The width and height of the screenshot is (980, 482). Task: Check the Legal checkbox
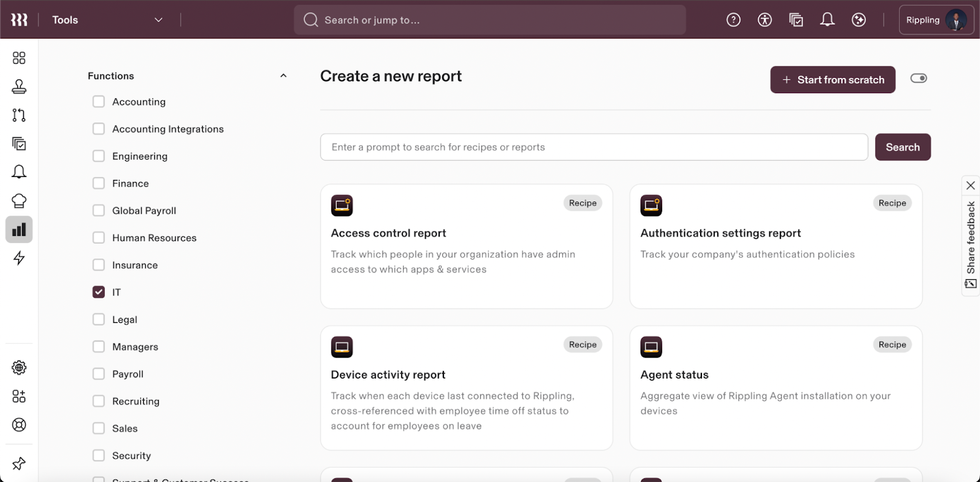99,320
